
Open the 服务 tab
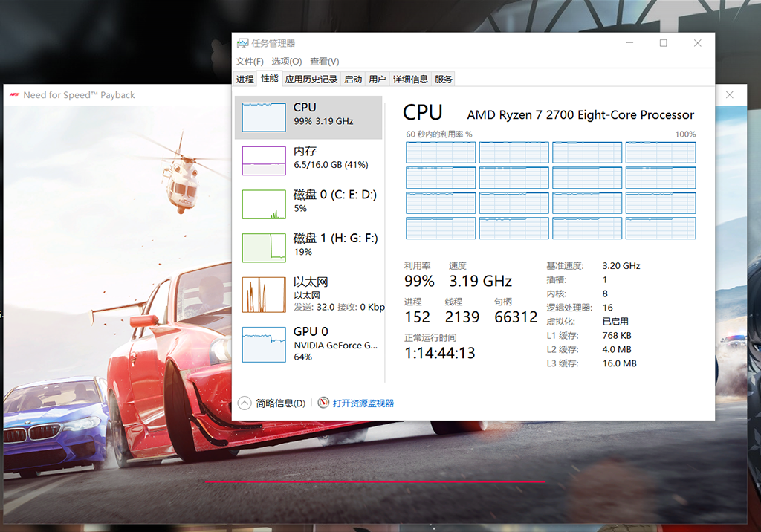(x=443, y=79)
